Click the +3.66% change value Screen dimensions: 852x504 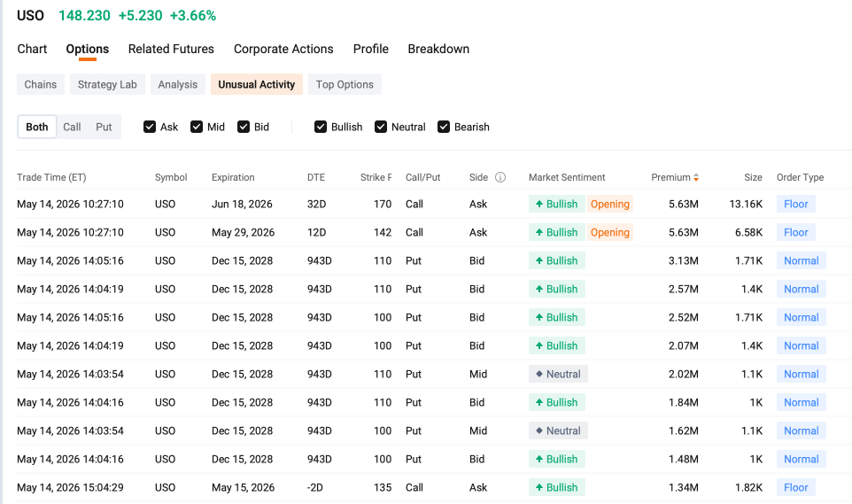(193, 15)
